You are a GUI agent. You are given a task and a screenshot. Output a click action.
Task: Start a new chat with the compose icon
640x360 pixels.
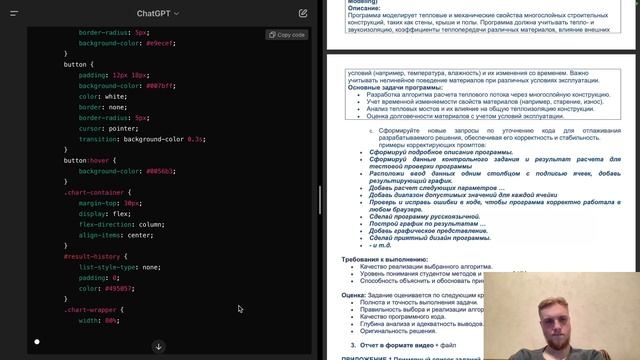tap(303, 13)
